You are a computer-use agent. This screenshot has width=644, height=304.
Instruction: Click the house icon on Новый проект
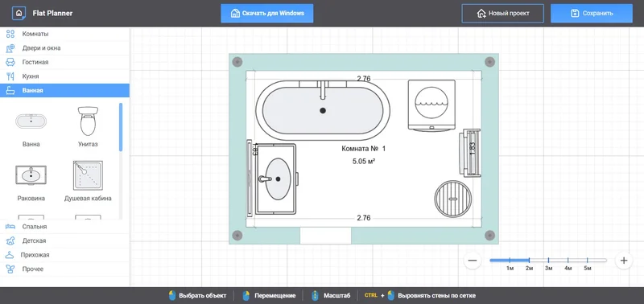(481, 14)
